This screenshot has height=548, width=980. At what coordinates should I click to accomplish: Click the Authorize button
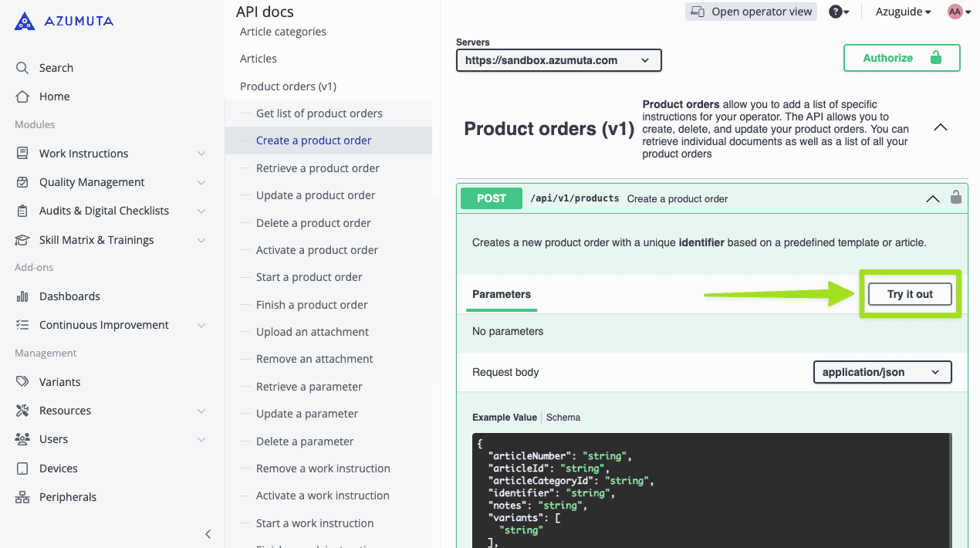coord(901,58)
